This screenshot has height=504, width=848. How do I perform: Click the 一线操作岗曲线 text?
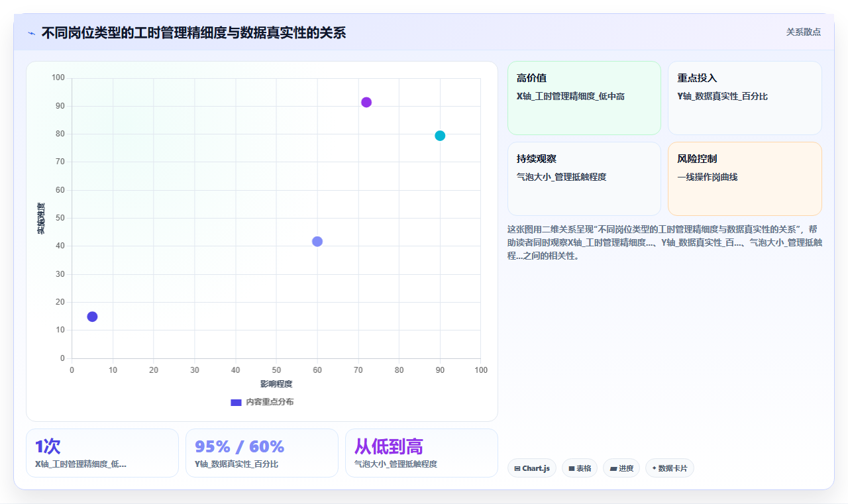coord(707,177)
